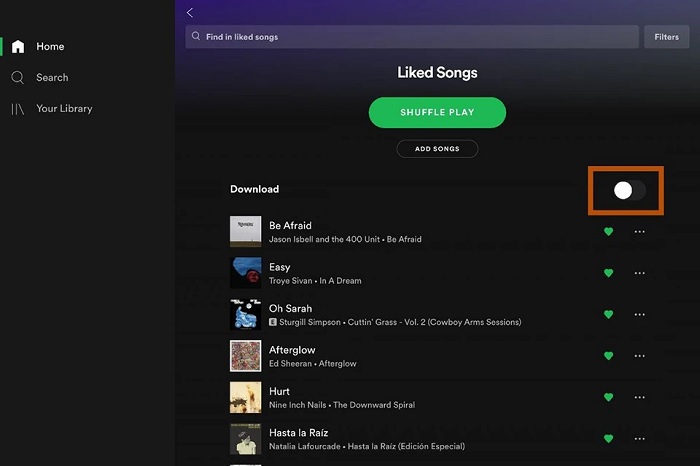This screenshot has width=700, height=466.
Task: Open Your Library menu item
Action: pyautogui.click(x=64, y=109)
